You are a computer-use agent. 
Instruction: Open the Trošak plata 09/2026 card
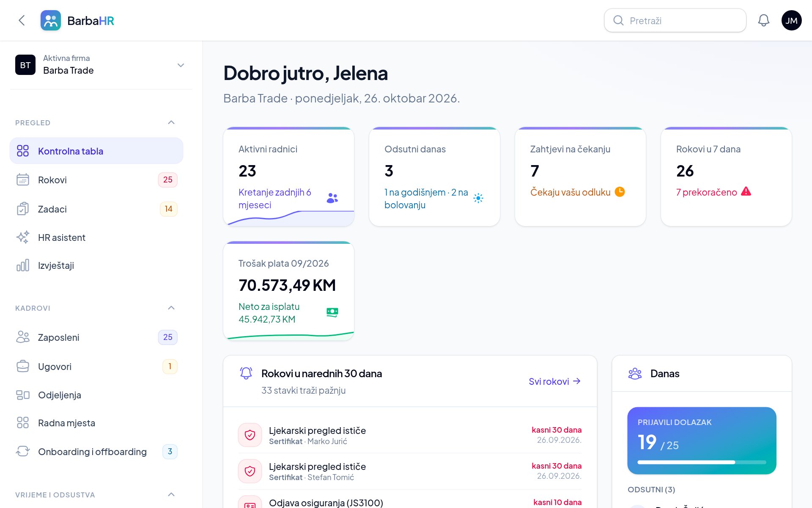coord(288,291)
